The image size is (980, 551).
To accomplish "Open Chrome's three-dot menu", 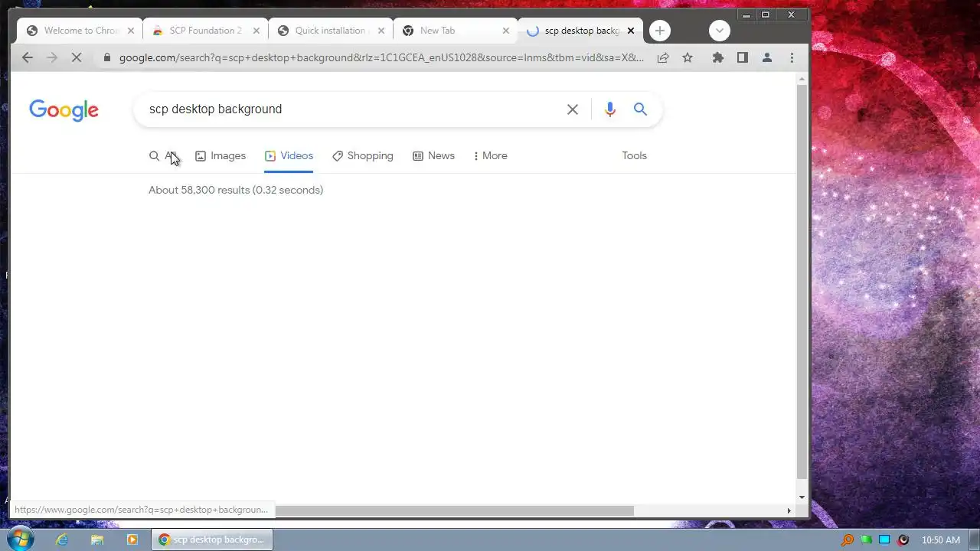I will 792,57.
